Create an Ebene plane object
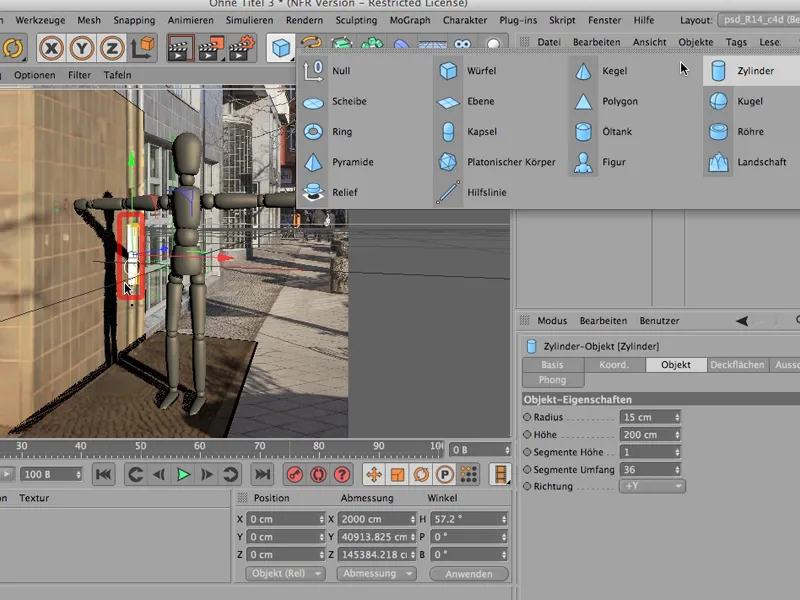Image resolution: width=800 pixels, height=600 pixels. (466, 101)
